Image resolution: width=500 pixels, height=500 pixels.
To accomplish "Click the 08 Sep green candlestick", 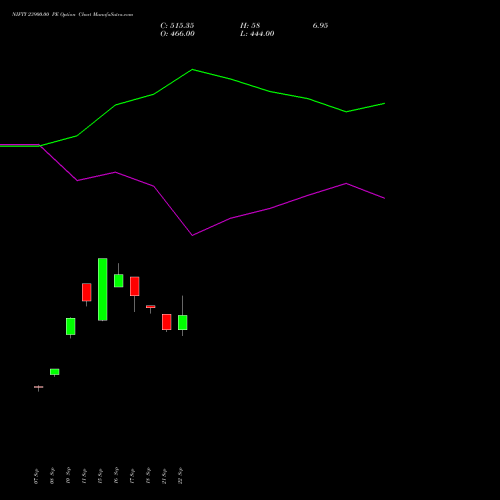I will [x=55, y=372].
